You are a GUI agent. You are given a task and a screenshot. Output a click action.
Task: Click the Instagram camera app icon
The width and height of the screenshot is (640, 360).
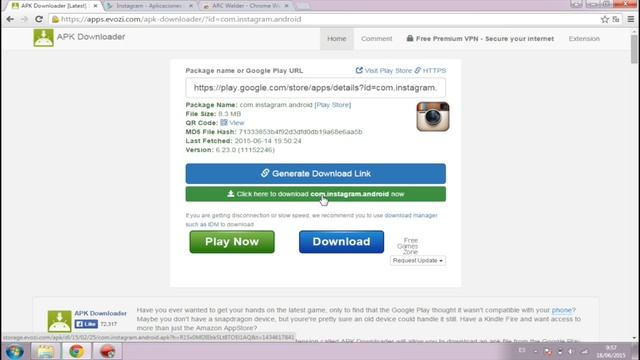(x=433, y=117)
